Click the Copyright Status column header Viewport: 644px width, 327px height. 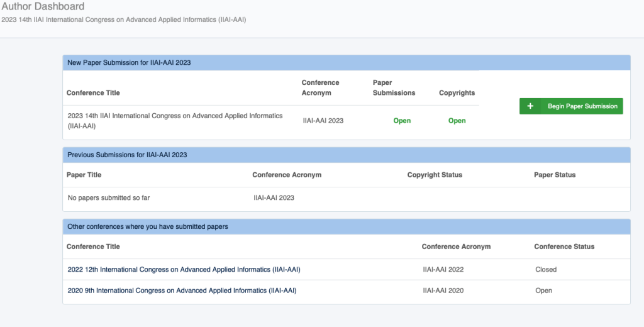tap(435, 175)
